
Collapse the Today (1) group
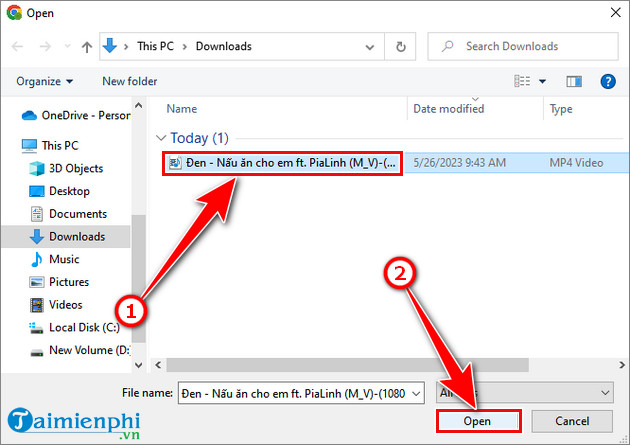(161, 138)
